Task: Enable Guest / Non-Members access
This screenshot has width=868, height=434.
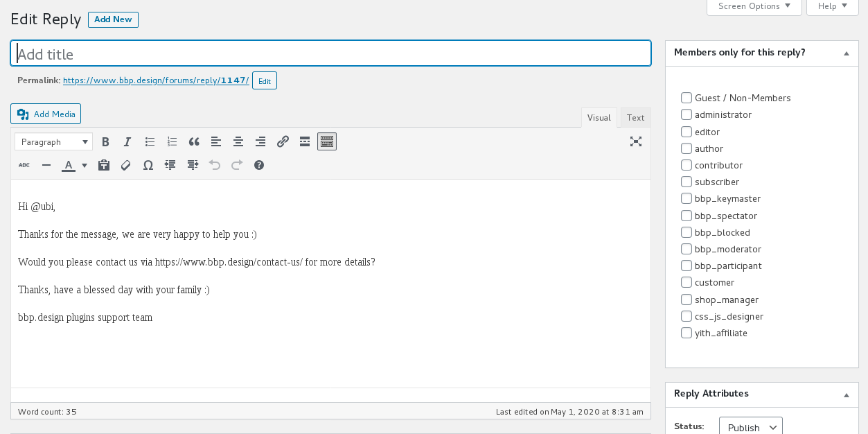Action: click(686, 98)
